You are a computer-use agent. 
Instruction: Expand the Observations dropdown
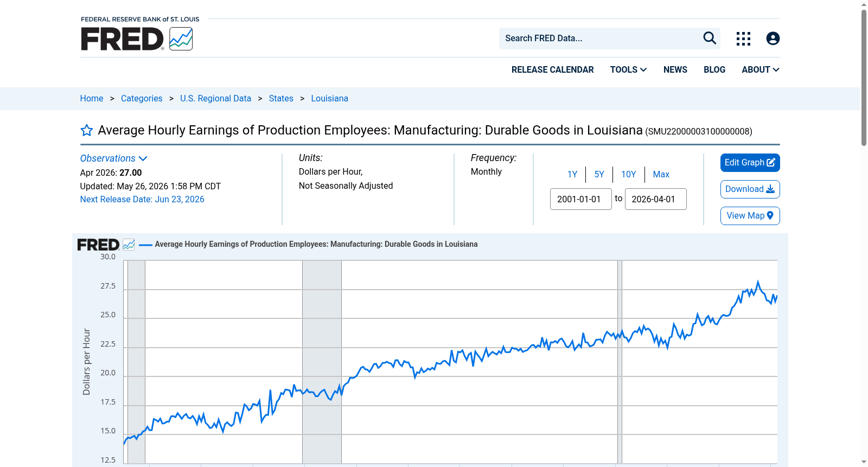click(114, 158)
